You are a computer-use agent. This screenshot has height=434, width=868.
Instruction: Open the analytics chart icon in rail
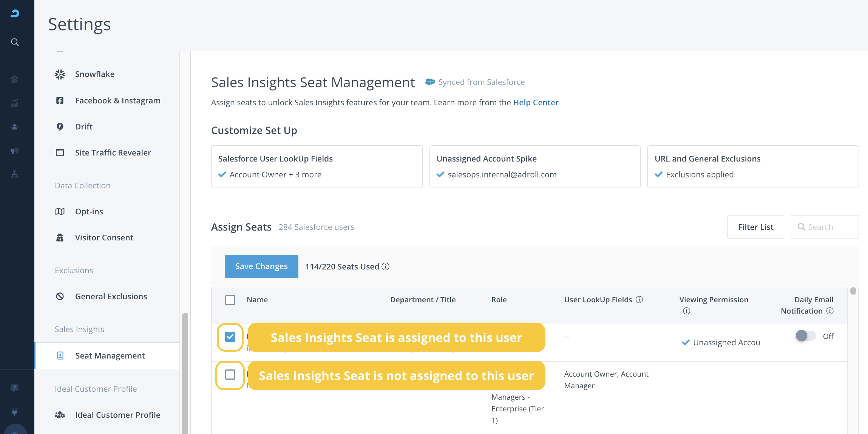coord(14,103)
